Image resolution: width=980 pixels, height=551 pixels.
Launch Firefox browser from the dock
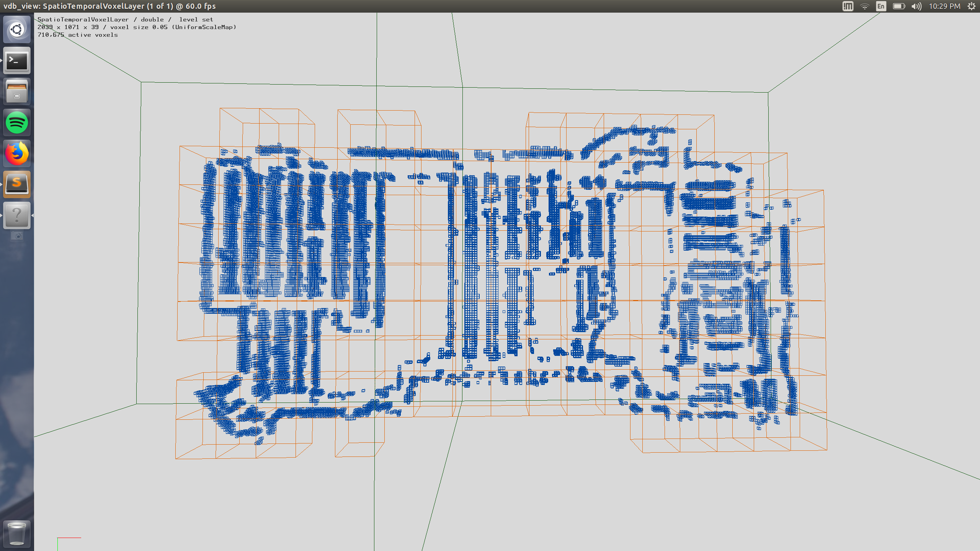point(17,153)
